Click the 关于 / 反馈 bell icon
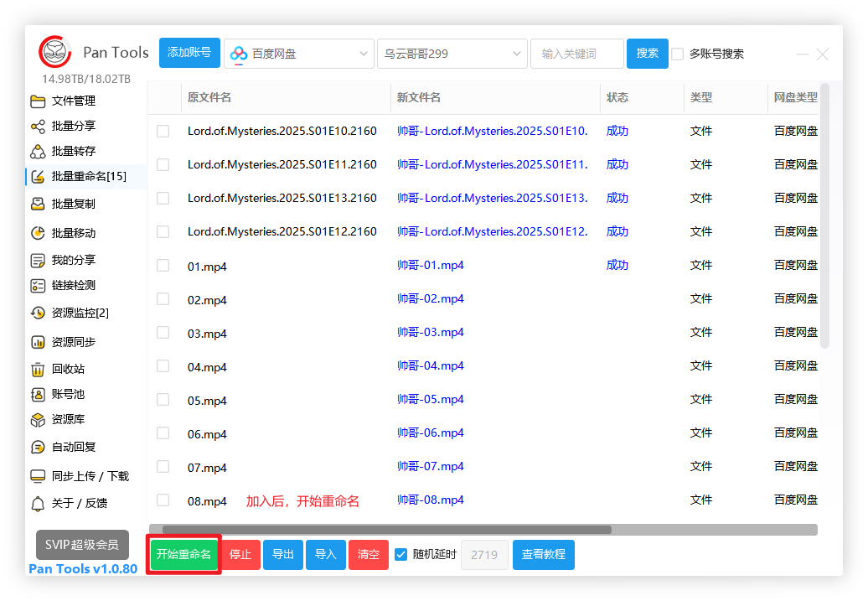This screenshot has height=601, width=868. pos(38,504)
